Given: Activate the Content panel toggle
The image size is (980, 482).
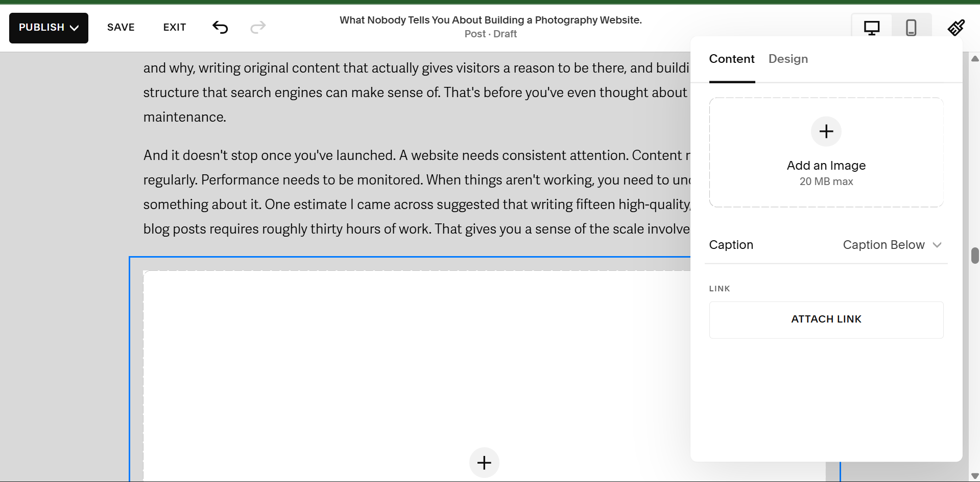Looking at the screenshot, I should click(732, 59).
